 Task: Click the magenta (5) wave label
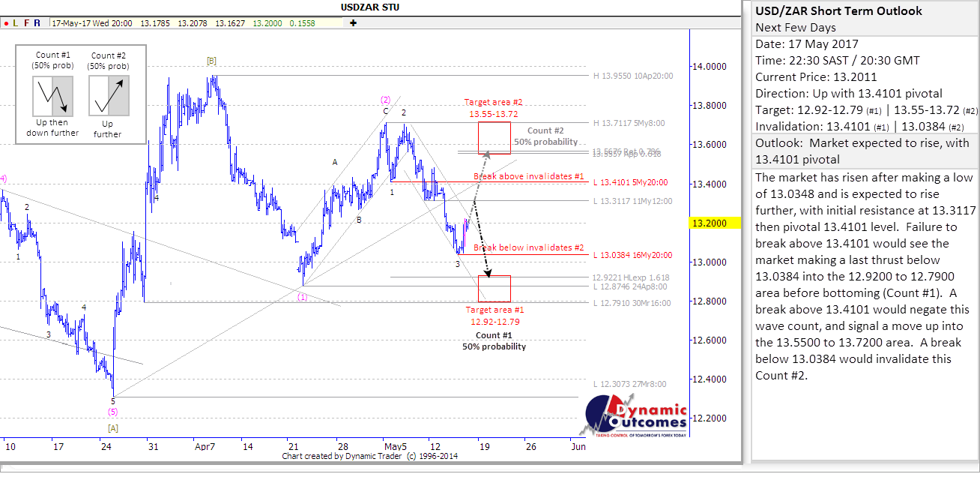[112, 412]
